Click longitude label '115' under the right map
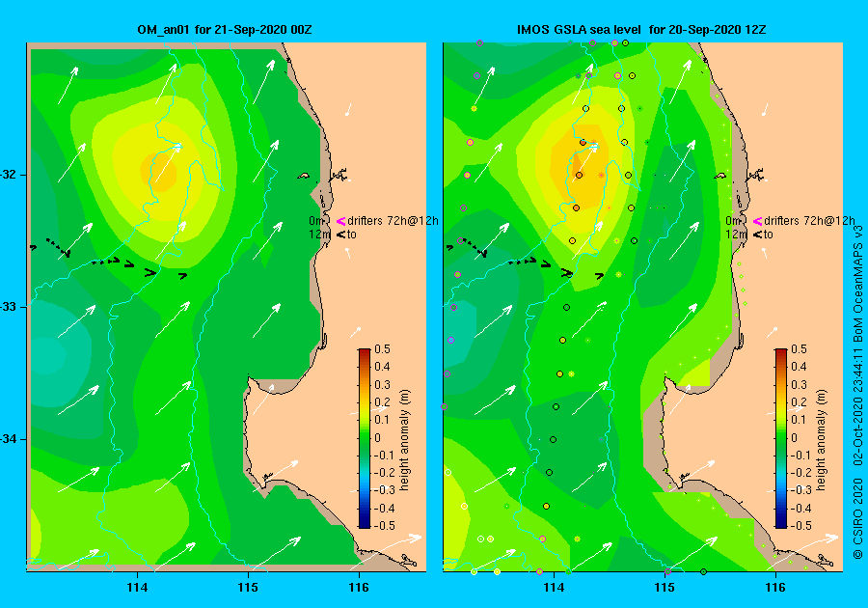Viewport: 868px width, 608px height. [x=665, y=588]
